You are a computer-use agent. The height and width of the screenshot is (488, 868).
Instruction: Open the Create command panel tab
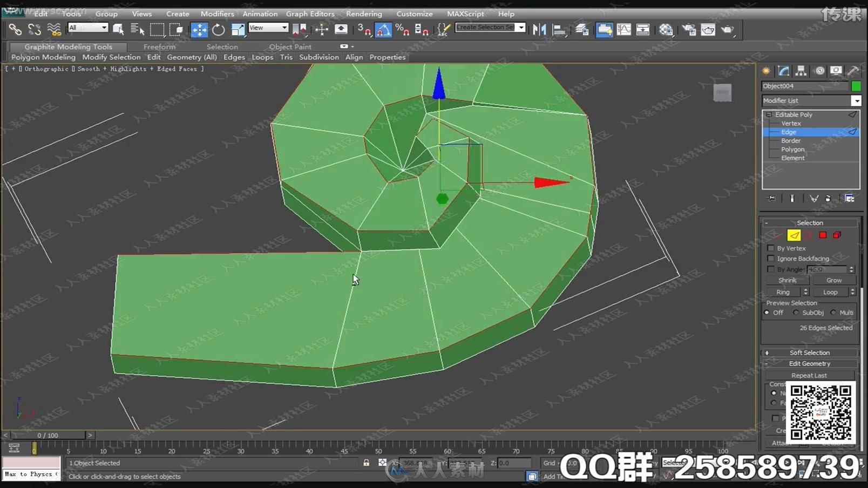(x=766, y=71)
